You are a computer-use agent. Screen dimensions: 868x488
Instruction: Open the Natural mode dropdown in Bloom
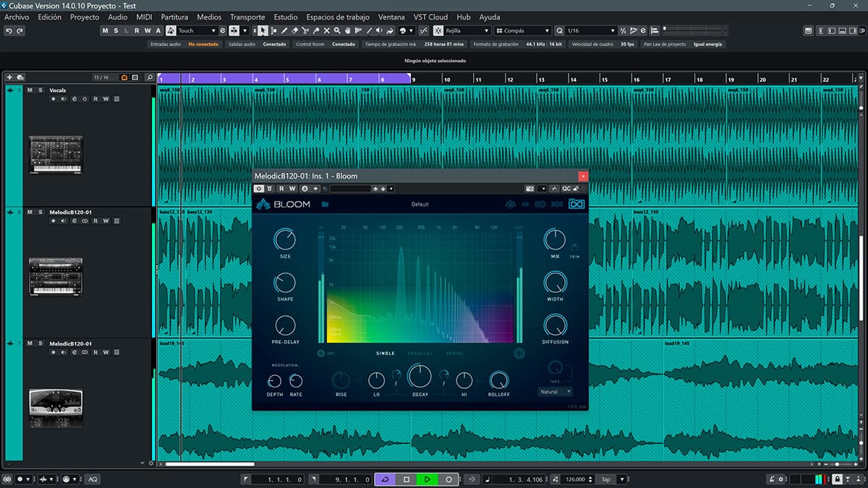556,392
